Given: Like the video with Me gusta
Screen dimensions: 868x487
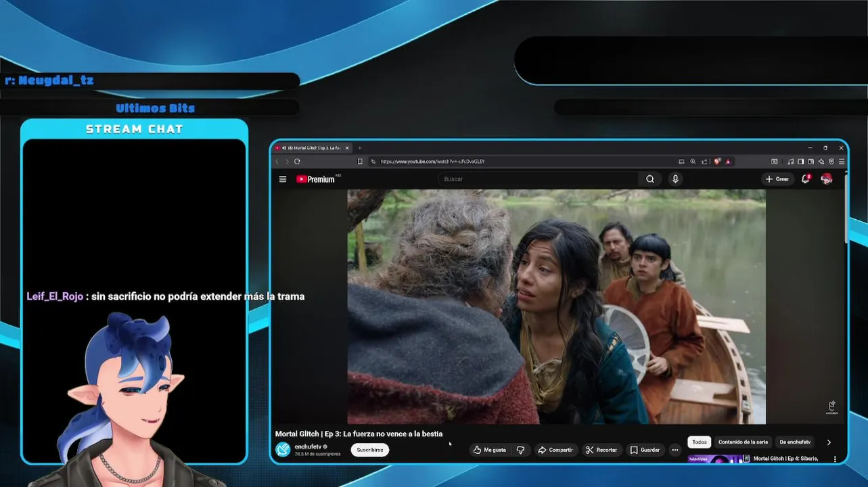Looking at the screenshot, I should [490, 450].
